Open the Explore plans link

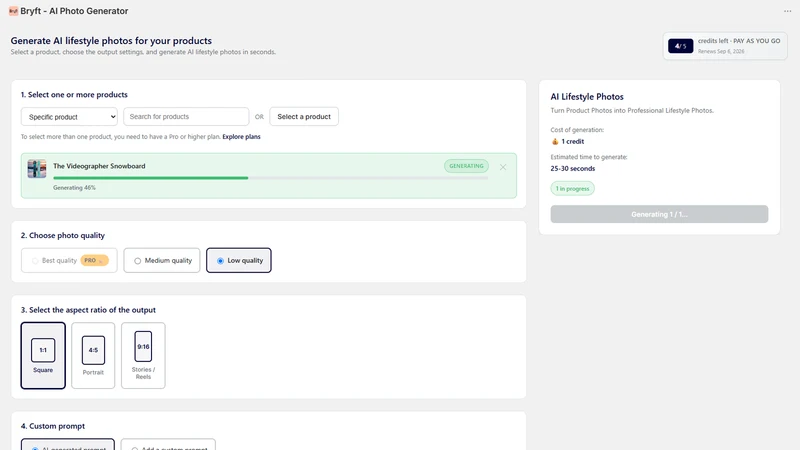241,137
